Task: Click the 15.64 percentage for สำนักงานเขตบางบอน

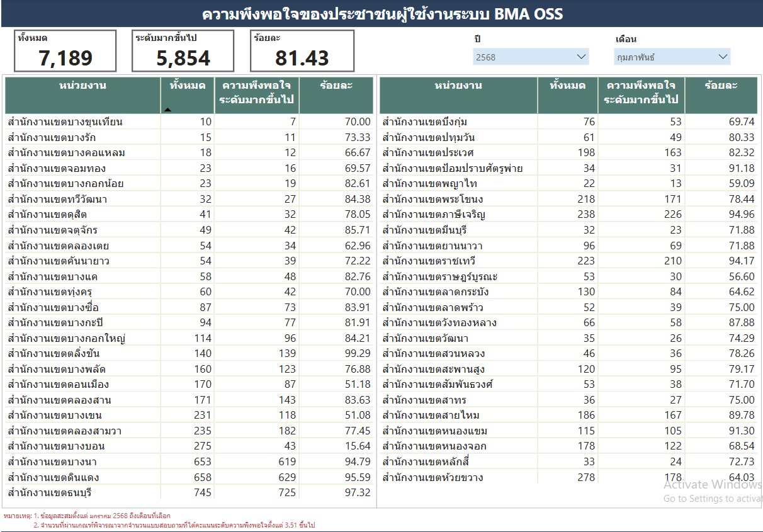Action: 357,446
